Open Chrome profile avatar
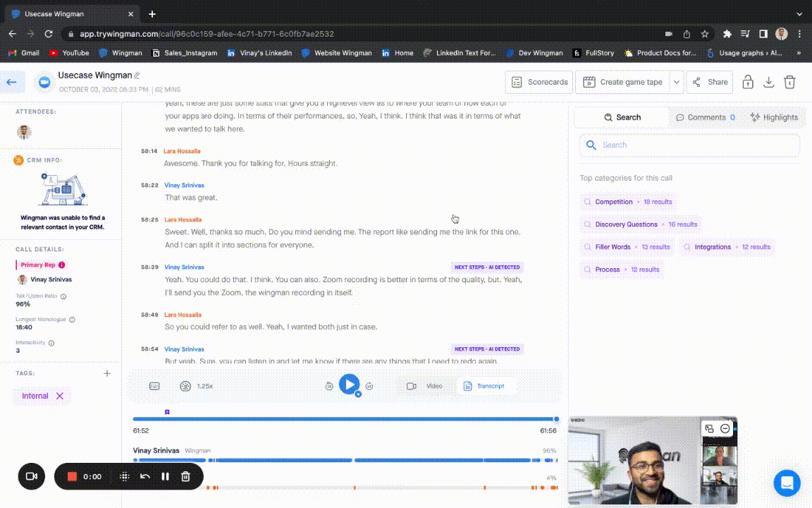Viewport: 812px width, 508px height. (782, 34)
